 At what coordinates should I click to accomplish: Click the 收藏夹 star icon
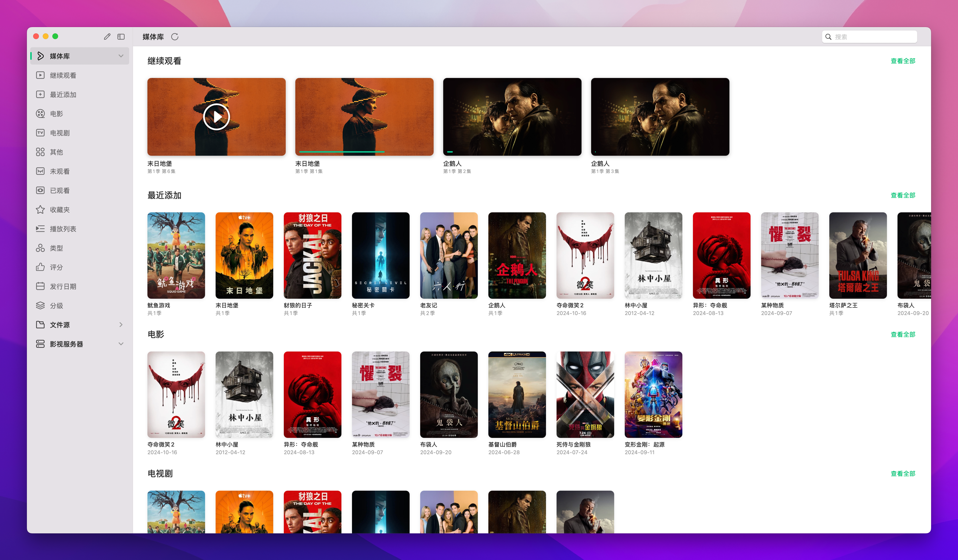tap(40, 209)
